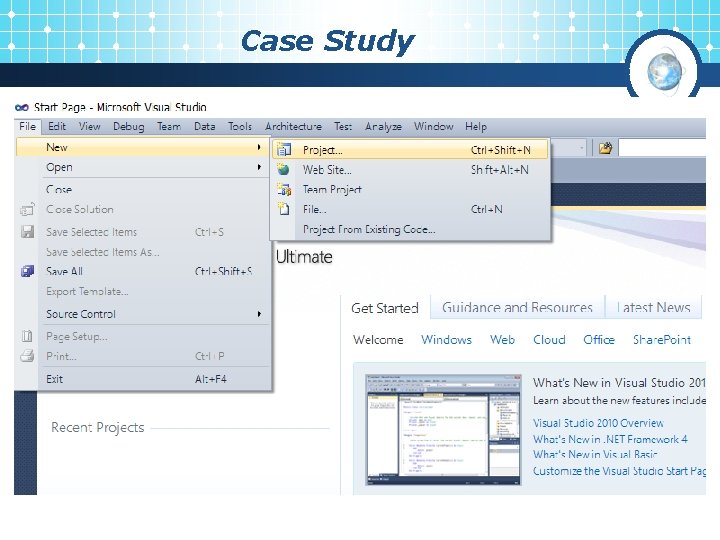Select Save Selected Items As...
The image size is (720, 540).
click(143, 252)
